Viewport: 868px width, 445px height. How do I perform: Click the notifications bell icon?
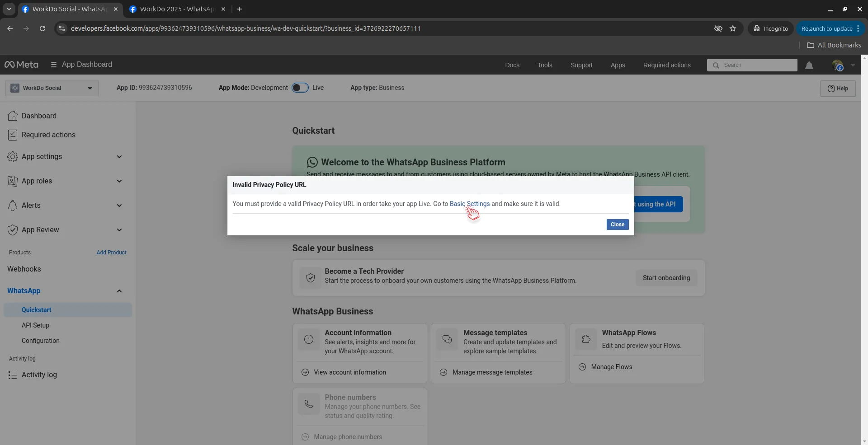pyautogui.click(x=809, y=66)
